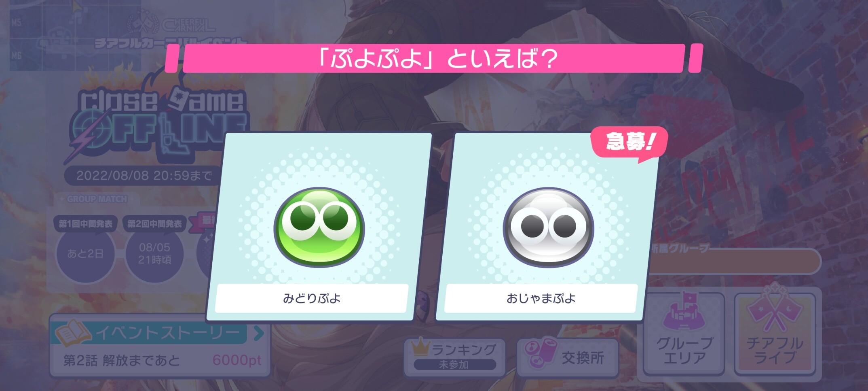Screen dimensions: 868x391
Task: Click the GROUP MATCH label
Action: [97, 199]
